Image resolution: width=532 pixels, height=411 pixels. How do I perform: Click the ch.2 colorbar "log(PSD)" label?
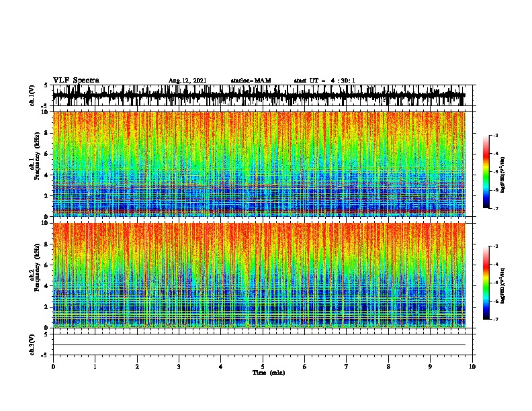[x=503, y=285]
